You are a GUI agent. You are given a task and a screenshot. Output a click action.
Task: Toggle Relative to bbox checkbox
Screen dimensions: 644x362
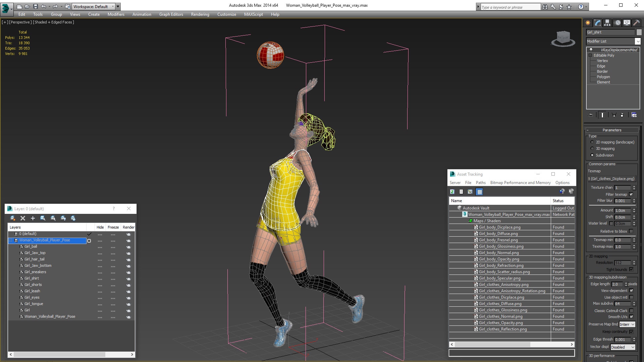point(631,231)
